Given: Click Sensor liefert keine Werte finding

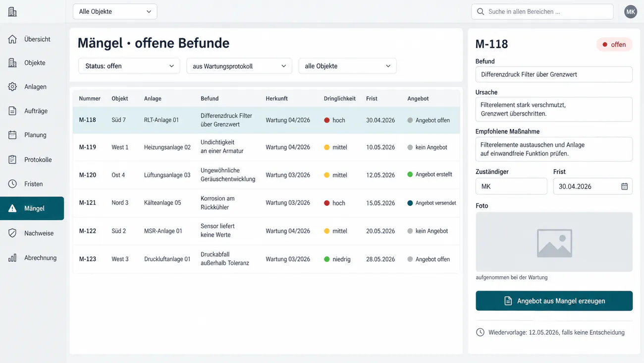Looking at the screenshot, I should (217, 231).
